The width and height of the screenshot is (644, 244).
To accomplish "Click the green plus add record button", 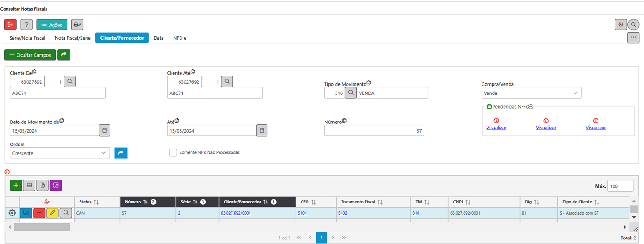I will (16, 185).
